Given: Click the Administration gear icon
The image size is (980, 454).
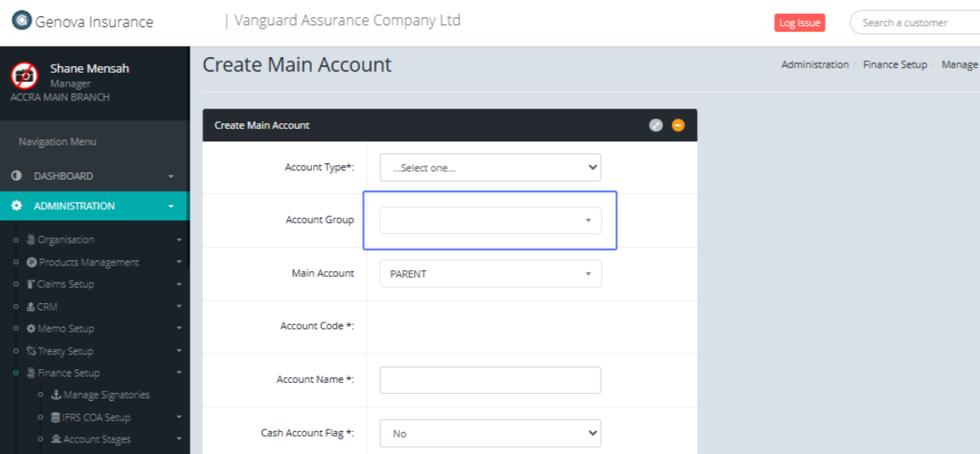Looking at the screenshot, I should click(x=16, y=206).
